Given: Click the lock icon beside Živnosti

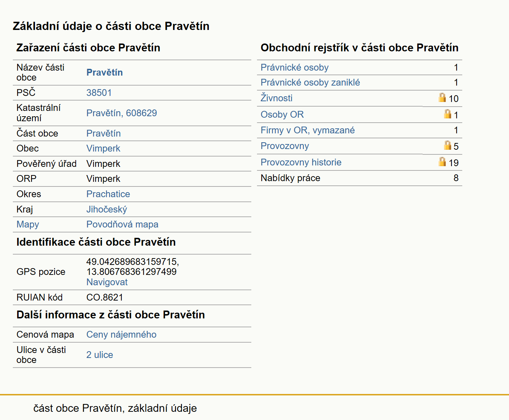Looking at the screenshot, I should (x=442, y=97).
